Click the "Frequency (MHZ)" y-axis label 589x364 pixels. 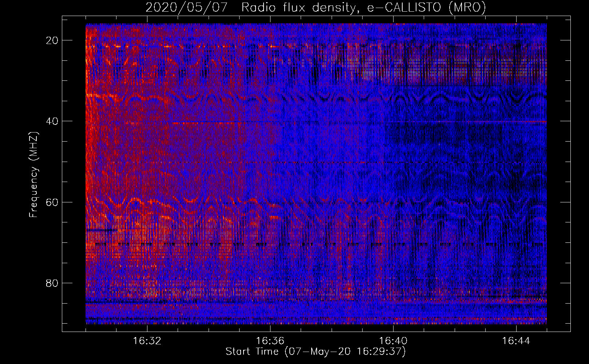pos(33,175)
